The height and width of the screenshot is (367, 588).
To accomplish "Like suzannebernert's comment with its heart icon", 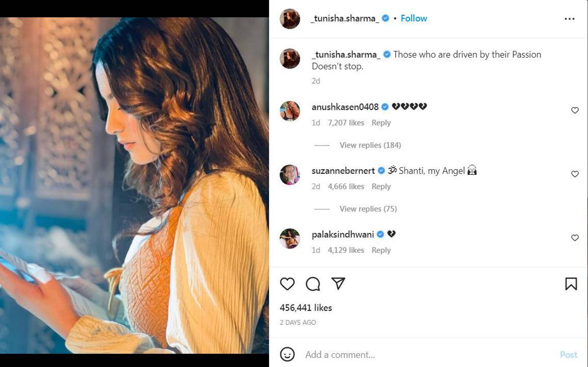I will (575, 174).
